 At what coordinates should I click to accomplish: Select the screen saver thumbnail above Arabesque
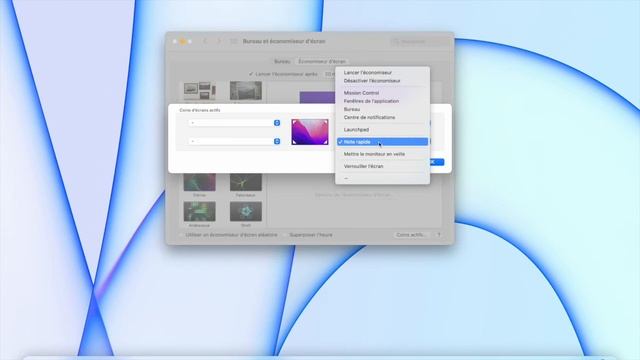click(200, 182)
